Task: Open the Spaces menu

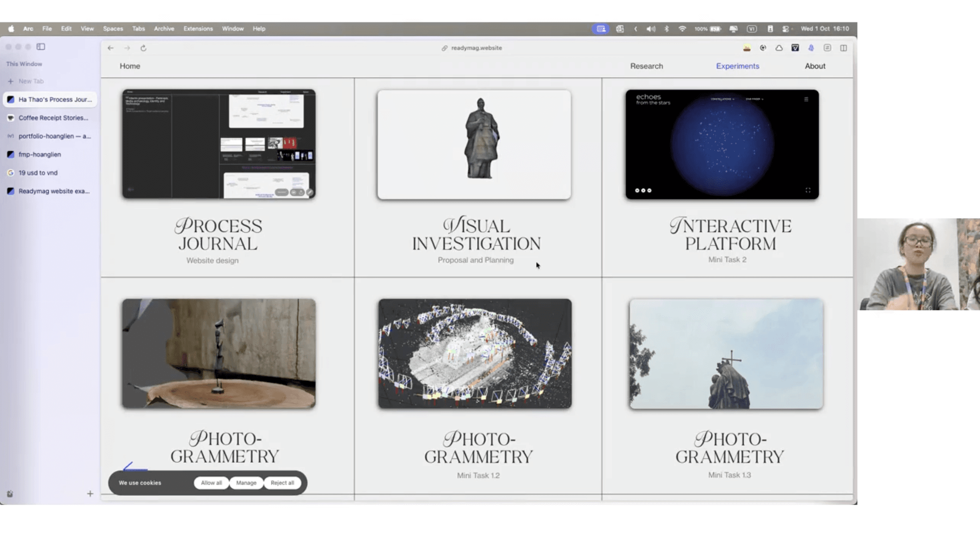Action: (113, 29)
